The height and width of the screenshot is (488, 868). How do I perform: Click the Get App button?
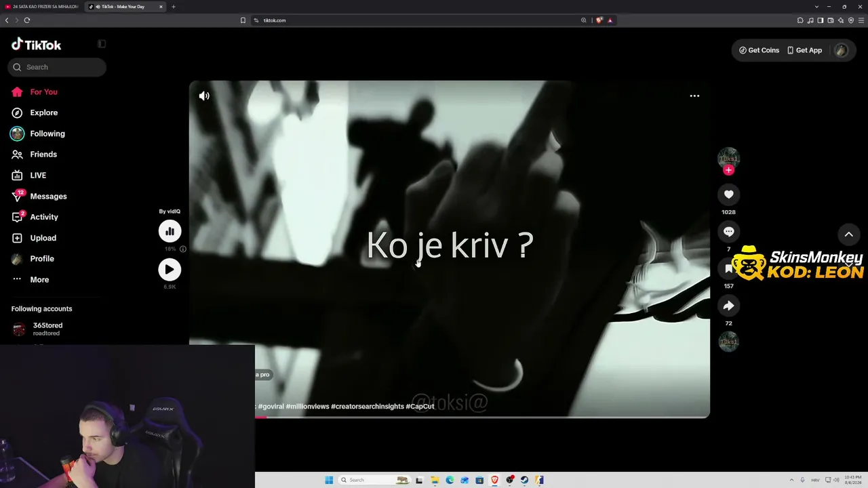point(804,50)
